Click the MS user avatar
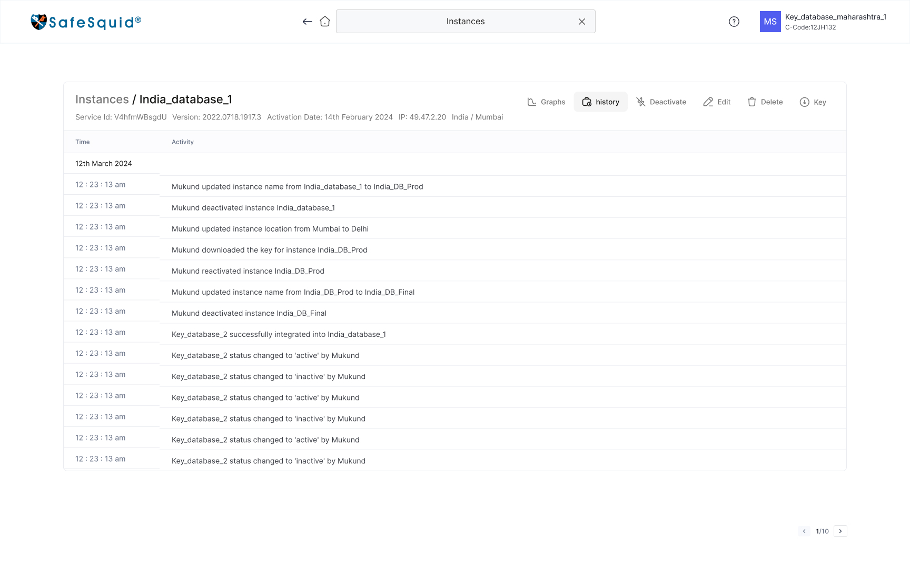Viewport: 910px width, 588px height. tap(770, 22)
